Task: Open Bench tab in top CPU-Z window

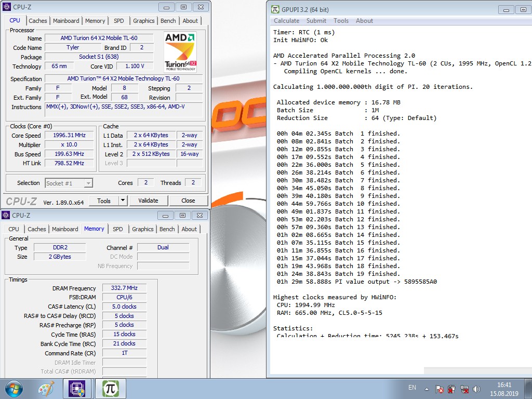Action: pyautogui.click(x=168, y=21)
